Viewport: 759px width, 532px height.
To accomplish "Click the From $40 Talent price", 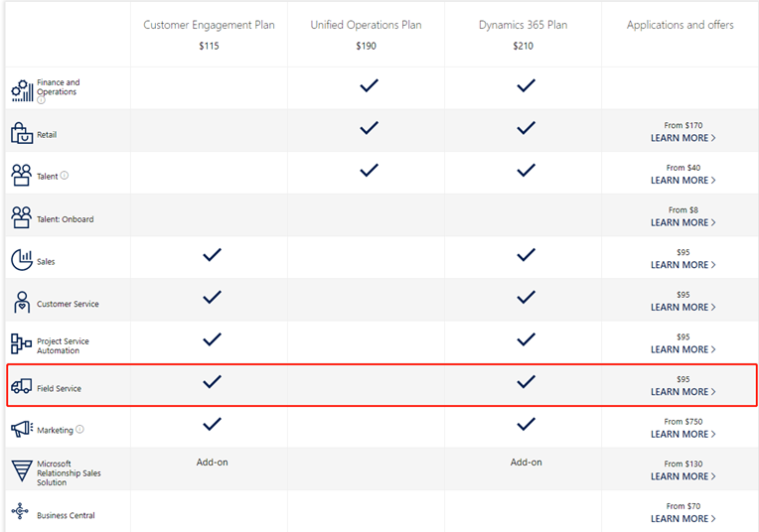I will click(x=683, y=168).
